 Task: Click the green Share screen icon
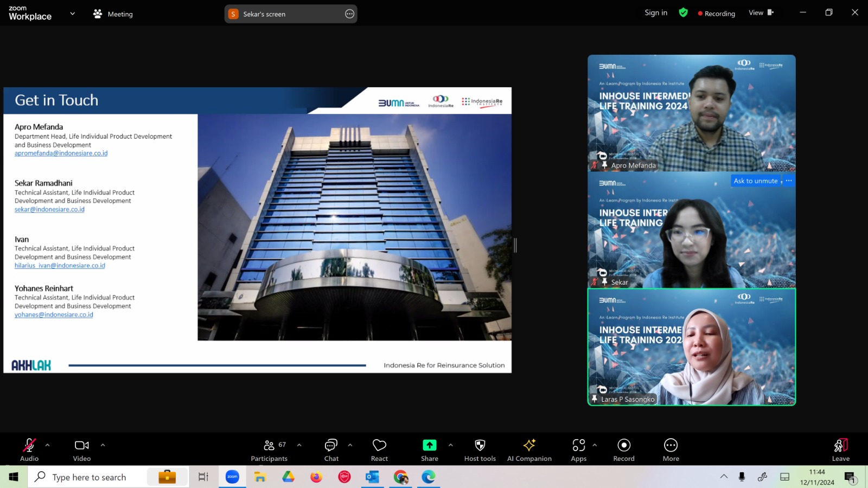tap(429, 445)
